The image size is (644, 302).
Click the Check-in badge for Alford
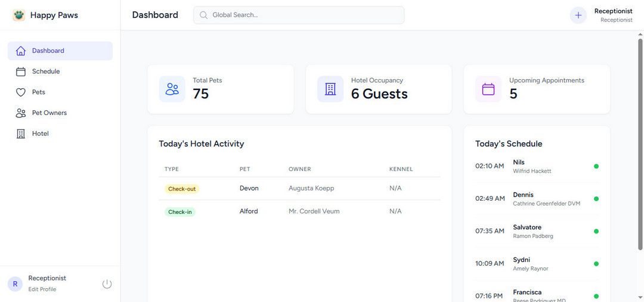click(x=180, y=212)
